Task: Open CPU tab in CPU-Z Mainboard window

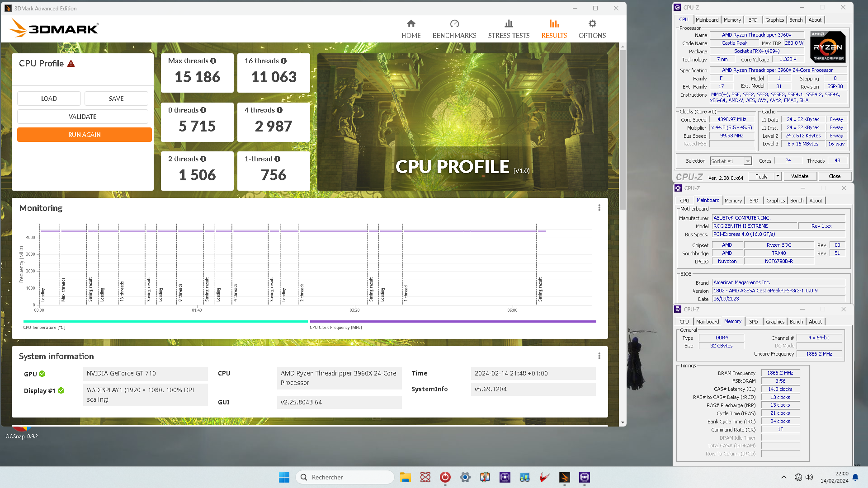Action: click(x=685, y=201)
